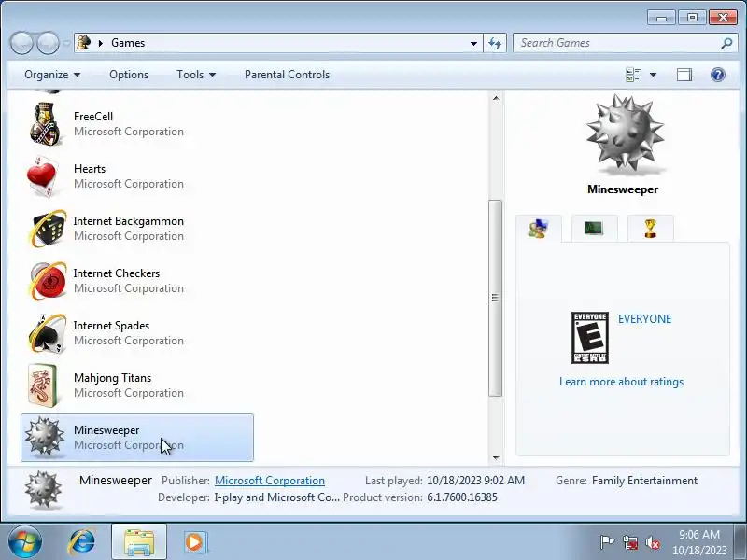Toggle the preview pane button

pos(684,75)
